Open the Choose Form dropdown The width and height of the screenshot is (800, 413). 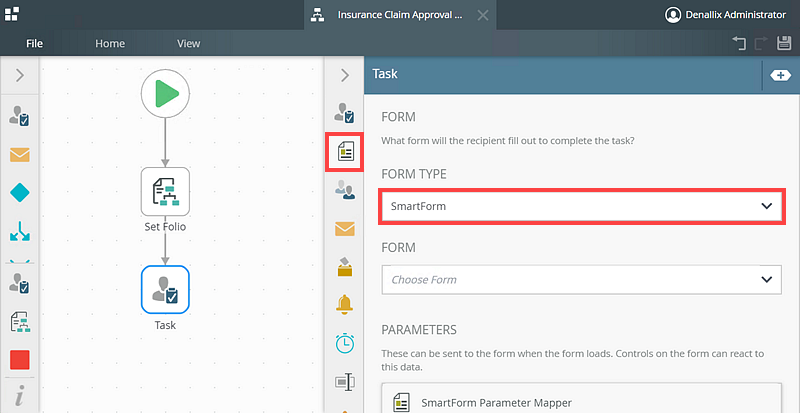(x=581, y=280)
